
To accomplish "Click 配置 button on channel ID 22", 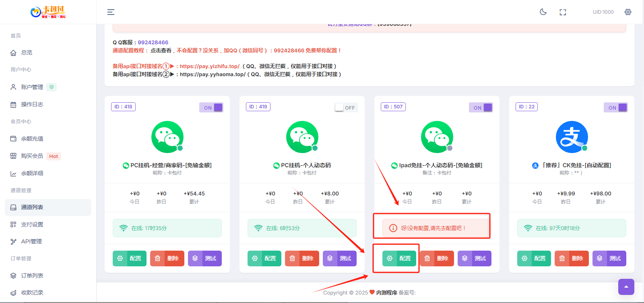I will click(534, 258).
